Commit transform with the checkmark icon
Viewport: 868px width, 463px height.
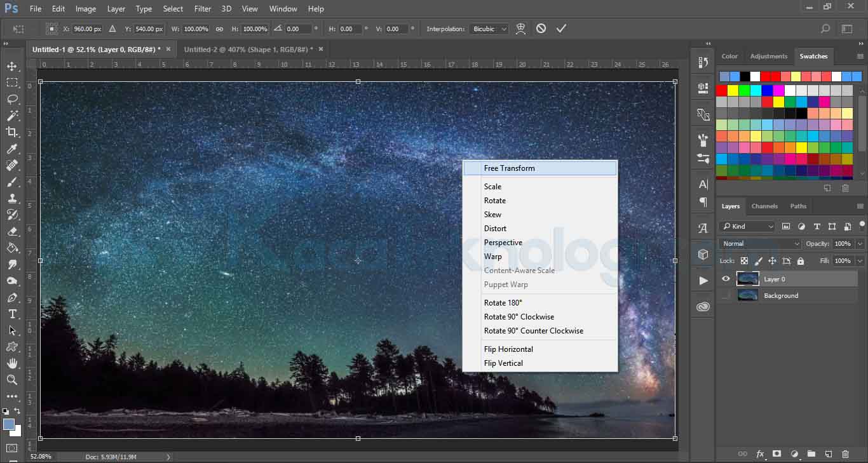(561, 29)
